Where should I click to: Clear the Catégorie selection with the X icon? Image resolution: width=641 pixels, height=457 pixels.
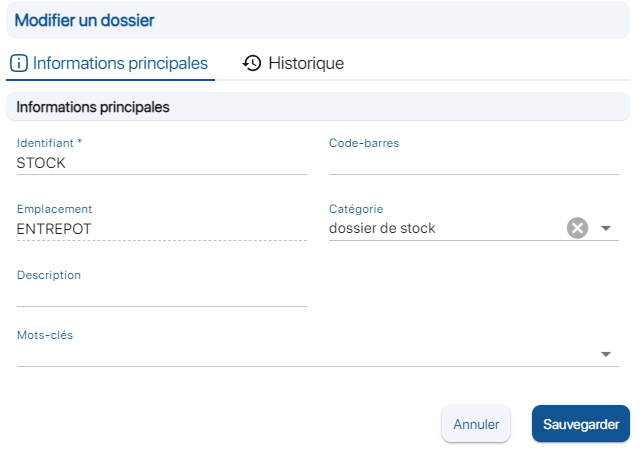577,228
